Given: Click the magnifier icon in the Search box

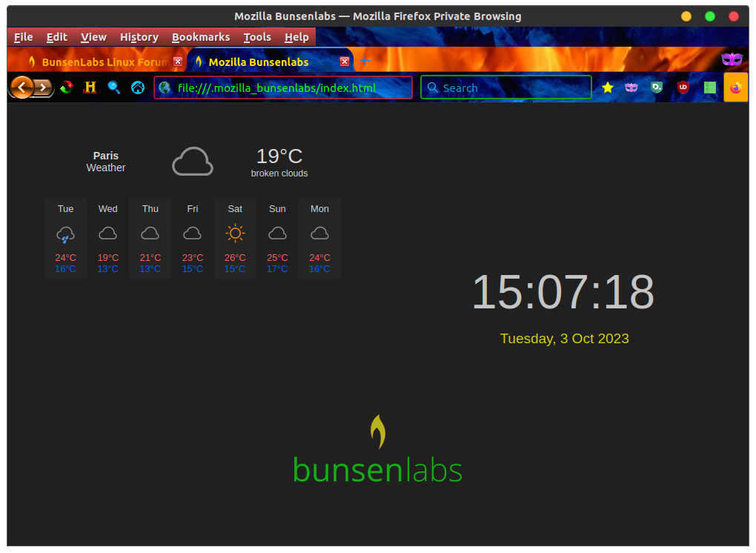Looking at the screenshot, I should (x=433, y=87).
